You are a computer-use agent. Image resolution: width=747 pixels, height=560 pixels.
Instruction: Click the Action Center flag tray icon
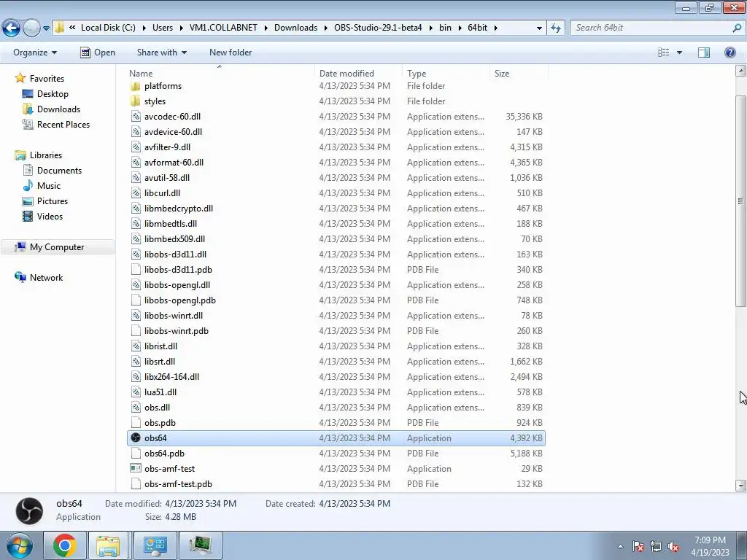coord(638,547)
